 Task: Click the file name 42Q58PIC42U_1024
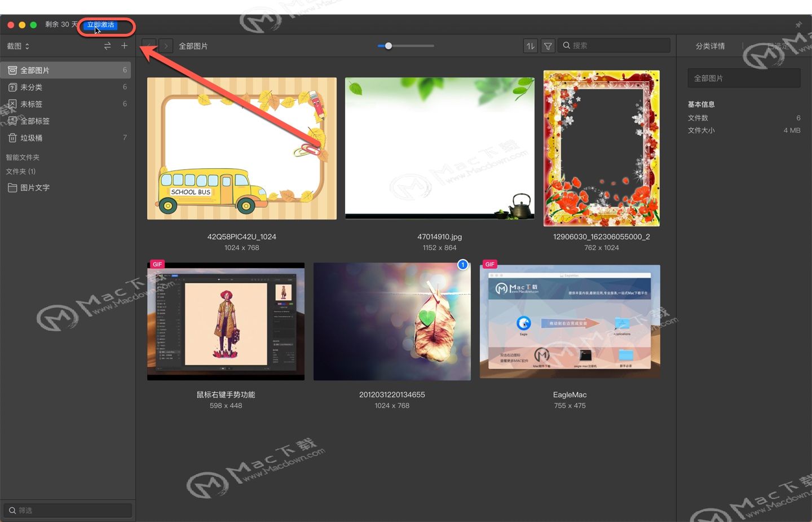pyautogui.click(x=242, y=237)
